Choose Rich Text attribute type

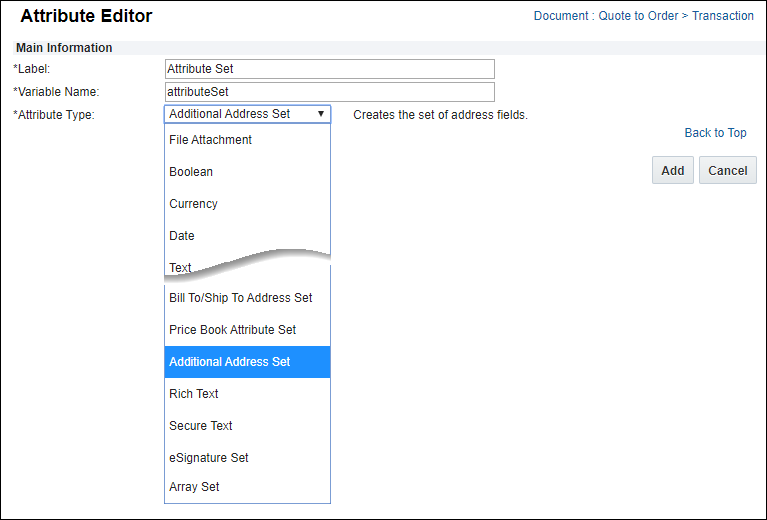click(248, 394)
